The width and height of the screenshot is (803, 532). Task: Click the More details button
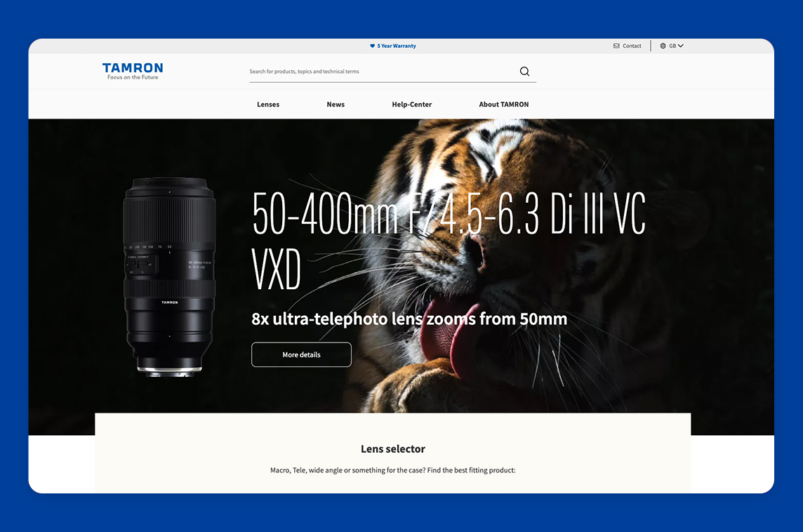(x=301, y=354)
